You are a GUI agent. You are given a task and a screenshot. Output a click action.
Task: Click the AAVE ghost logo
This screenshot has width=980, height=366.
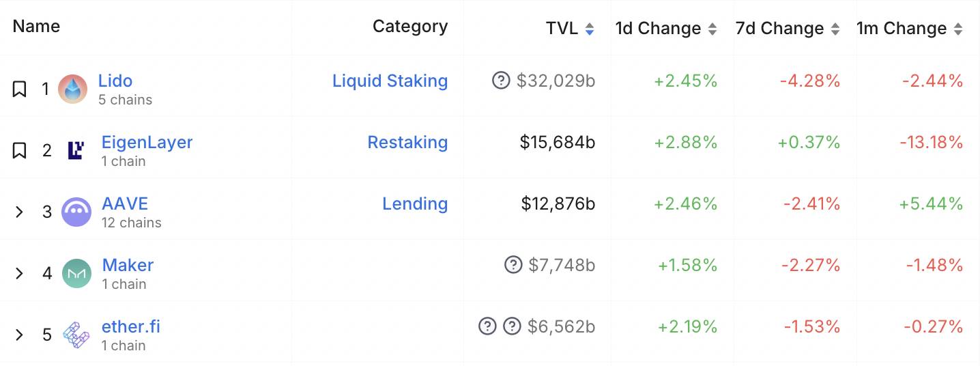coord(76,212)
